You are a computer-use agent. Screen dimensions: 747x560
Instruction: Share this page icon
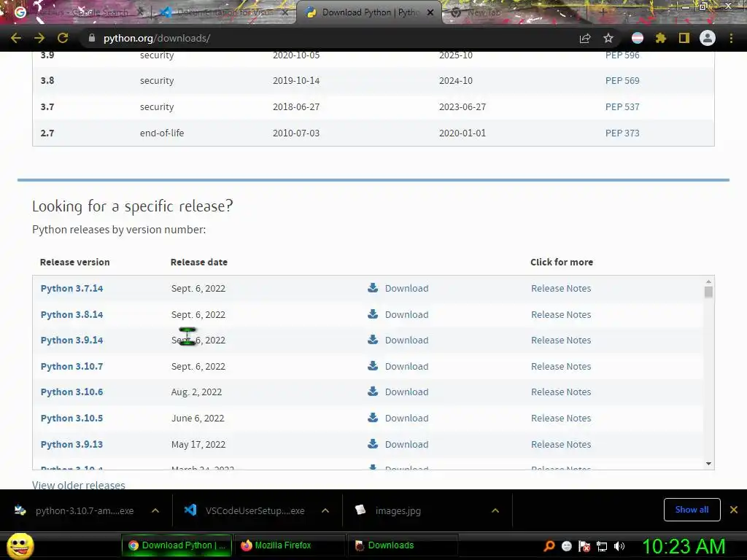click(585, 38)
